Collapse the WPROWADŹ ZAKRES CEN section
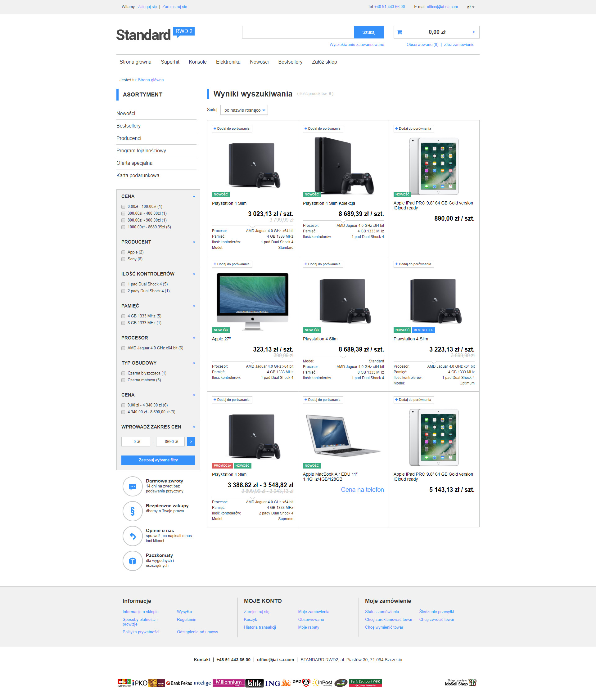The image size is (596, 700). click(194, 427)
